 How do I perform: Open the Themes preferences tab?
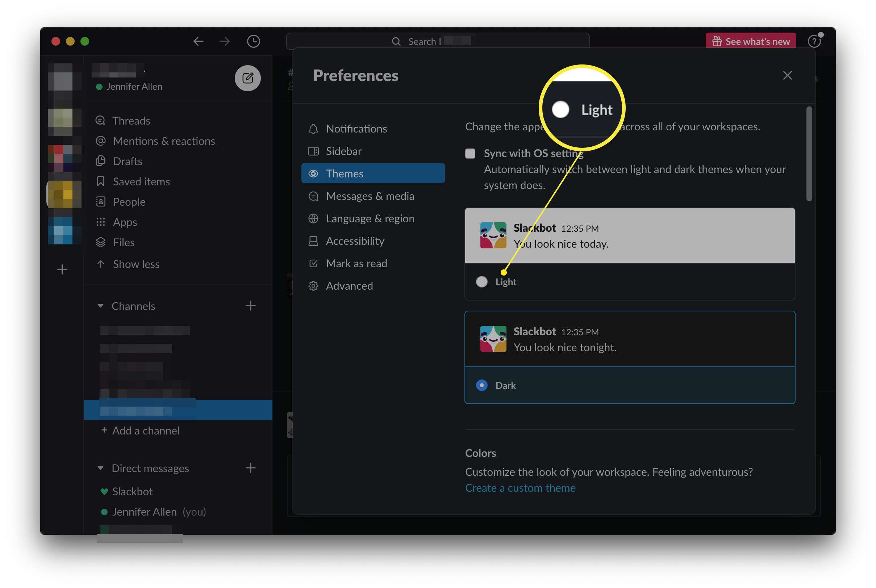pos(373,174)
